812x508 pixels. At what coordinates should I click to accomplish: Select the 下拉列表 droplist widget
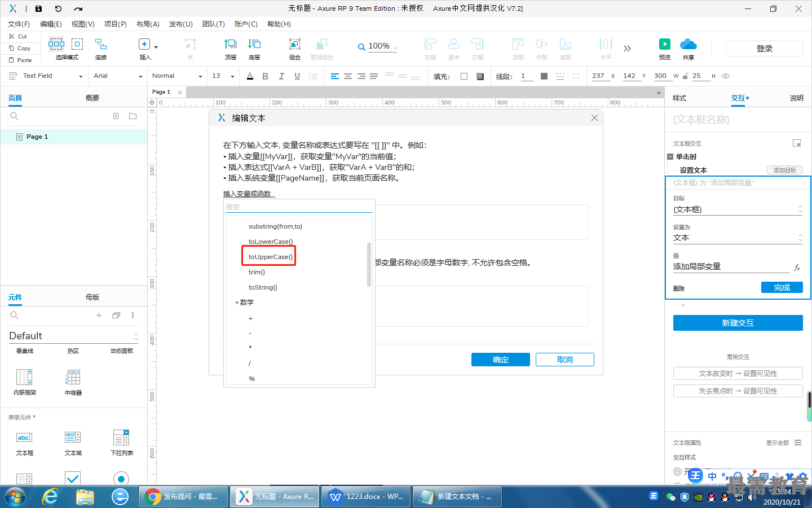122,442
